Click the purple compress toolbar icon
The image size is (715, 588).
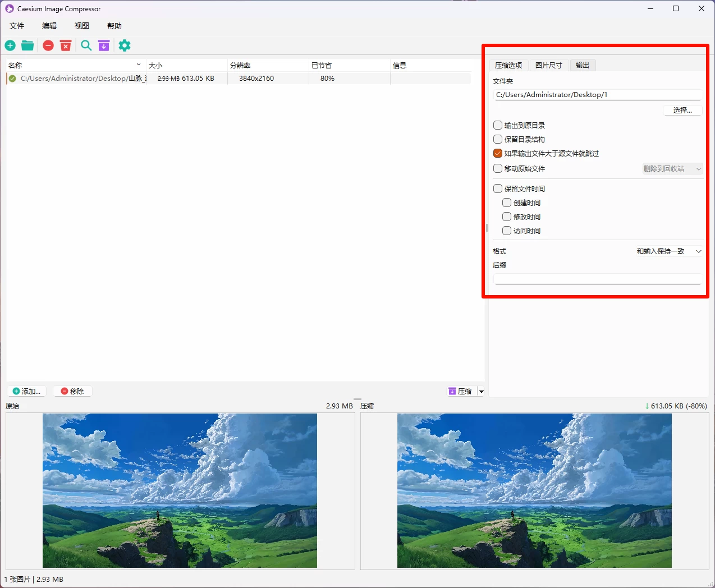104,45
